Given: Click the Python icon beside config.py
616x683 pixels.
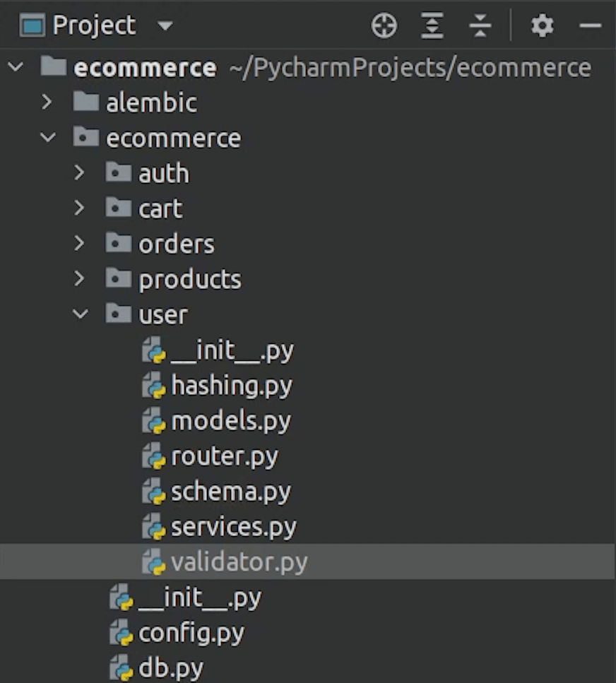Looking at the screenshot, I should point(122,633).
